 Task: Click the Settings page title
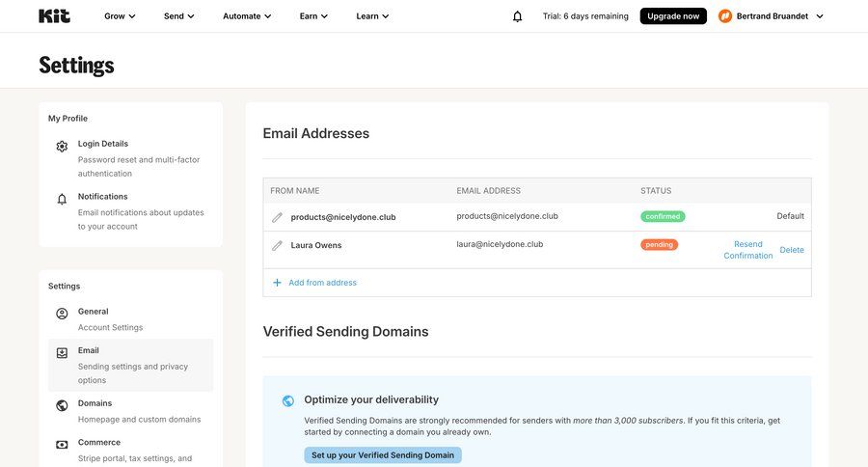(x=76, y=65)
